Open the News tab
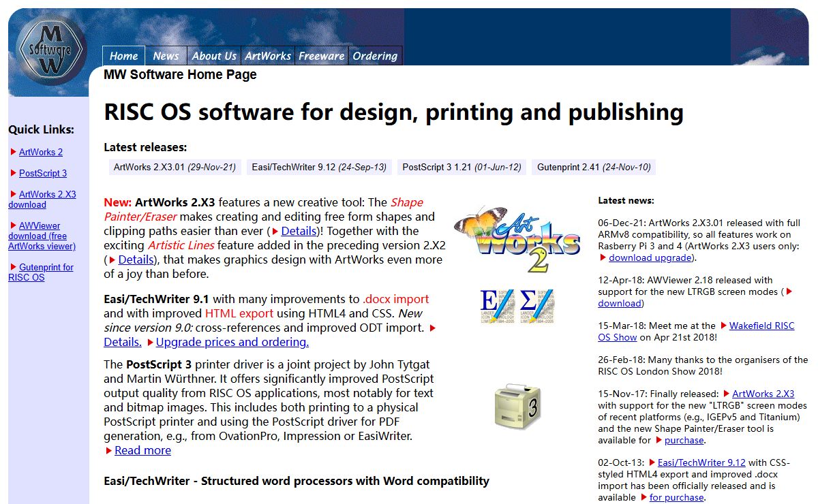This screenshot has height=504, width=818. tap(166, 56)
